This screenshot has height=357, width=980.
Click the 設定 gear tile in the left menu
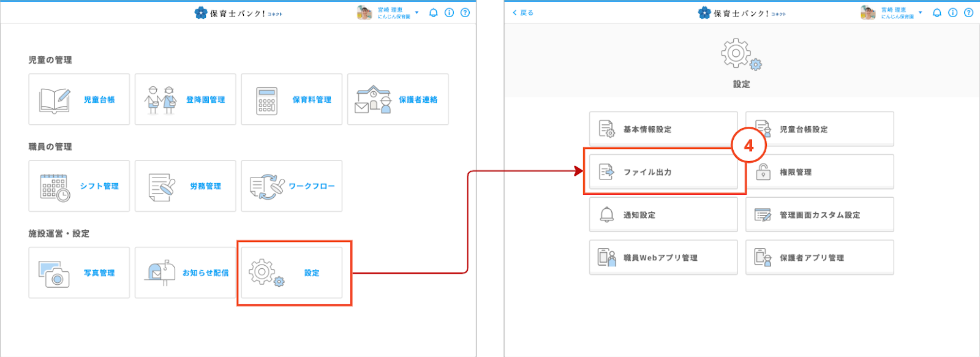tap(292, 273)
